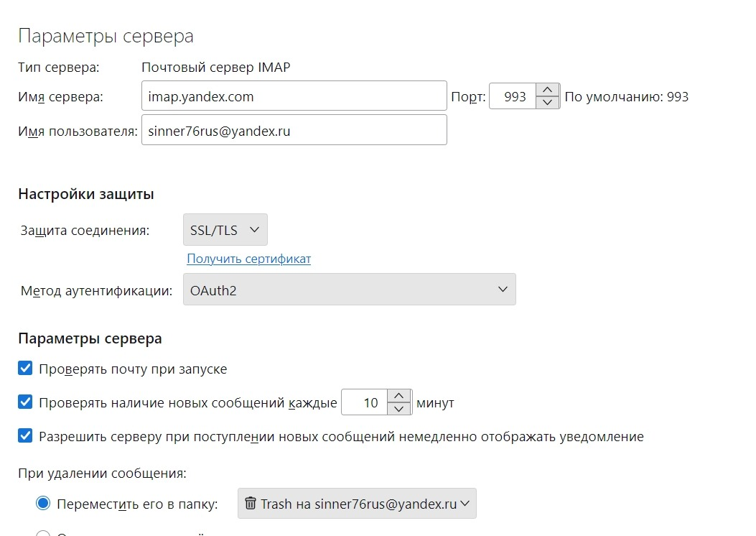Expand the OAuth2 authentication method dropdown

pos(349,290)
